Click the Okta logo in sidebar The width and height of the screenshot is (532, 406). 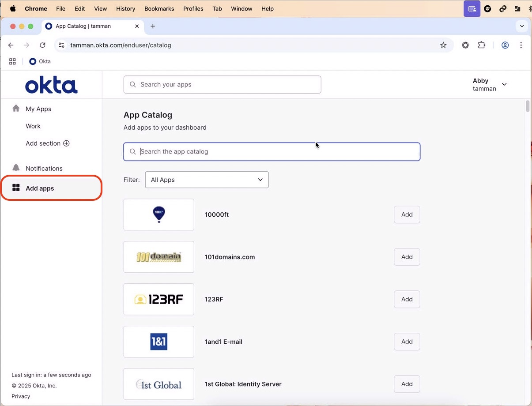pos(51,85)
